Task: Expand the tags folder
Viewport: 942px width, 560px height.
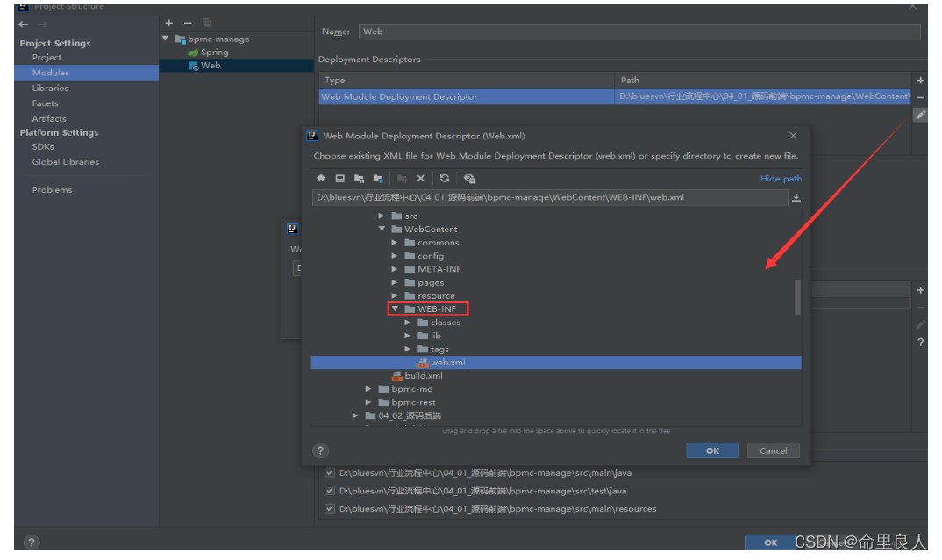Action: 407,349
